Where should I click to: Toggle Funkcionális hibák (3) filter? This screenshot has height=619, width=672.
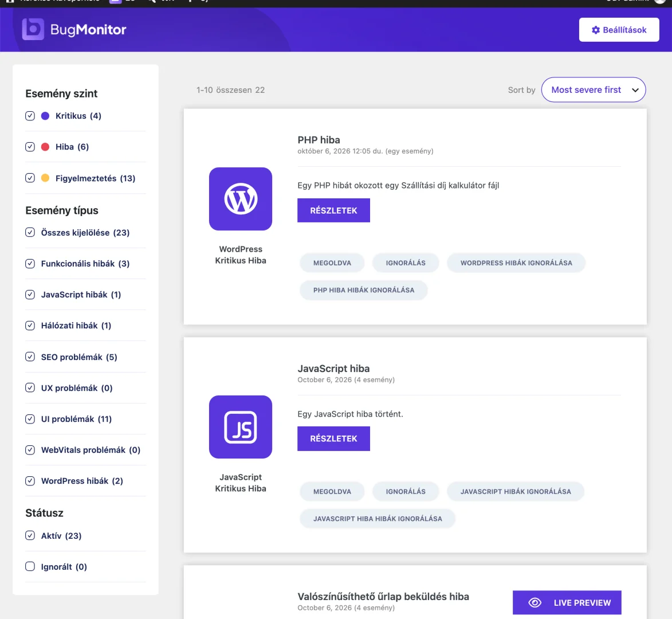point(30,263)
